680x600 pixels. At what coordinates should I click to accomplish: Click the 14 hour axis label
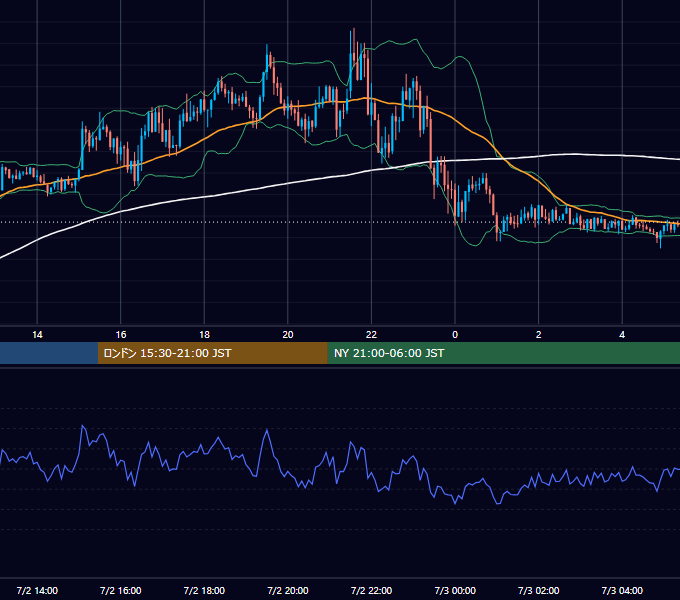click(37, 335)
